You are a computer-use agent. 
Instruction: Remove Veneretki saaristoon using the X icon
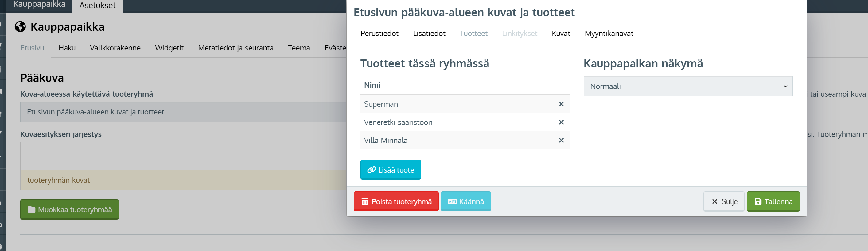coord(561,122)
